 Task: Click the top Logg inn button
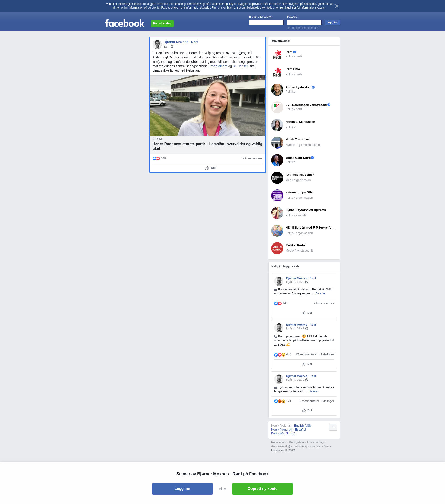[x=332, y=22]
